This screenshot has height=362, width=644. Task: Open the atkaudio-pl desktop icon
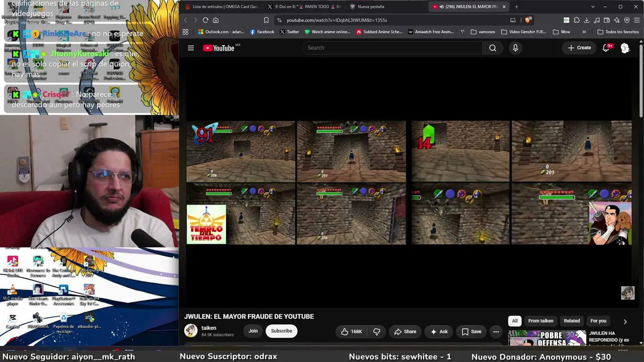(89, 321)
